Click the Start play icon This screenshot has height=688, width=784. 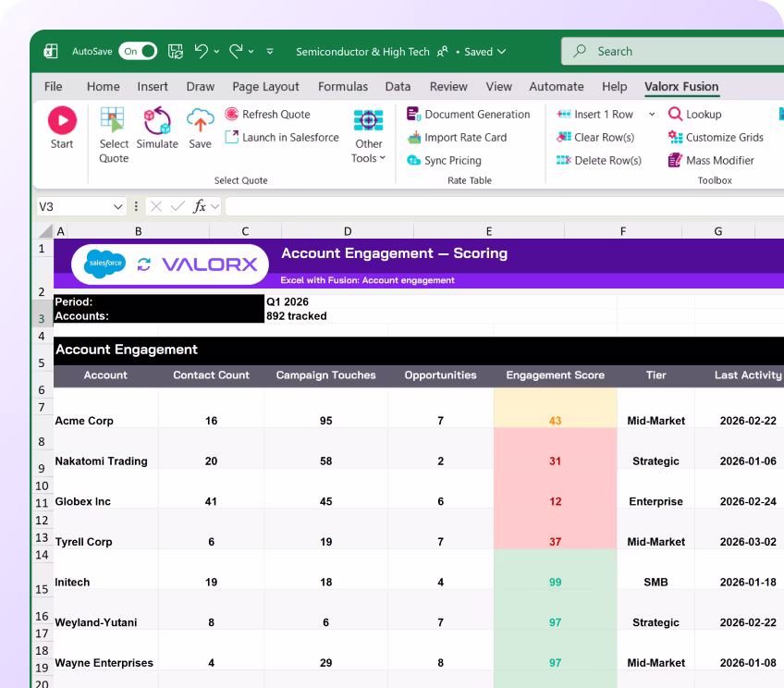point(62,120)
